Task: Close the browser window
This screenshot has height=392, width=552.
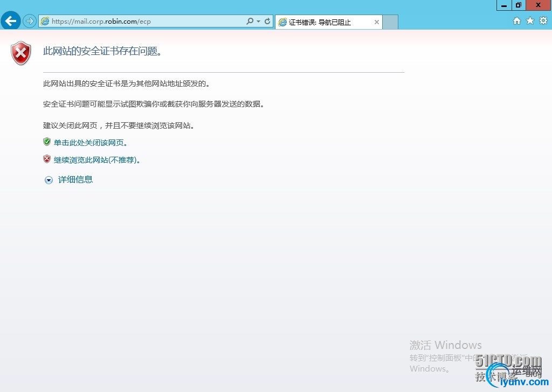Action: pyautogui.click(x=539, y=5)
